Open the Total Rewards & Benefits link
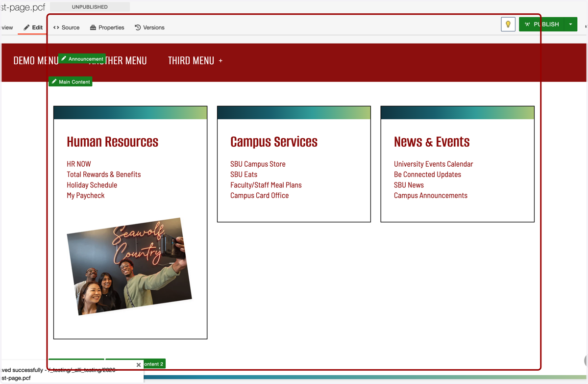 (104, 174)
